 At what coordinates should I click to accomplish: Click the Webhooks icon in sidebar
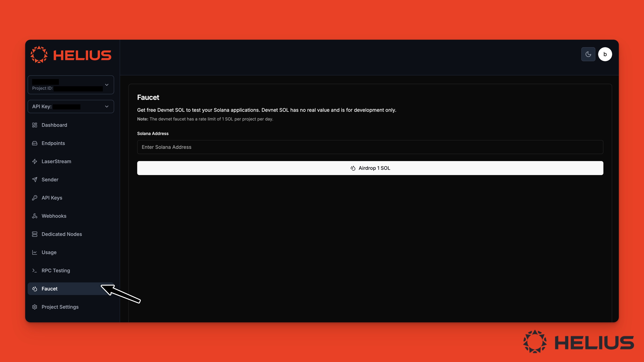click(34, 216)
